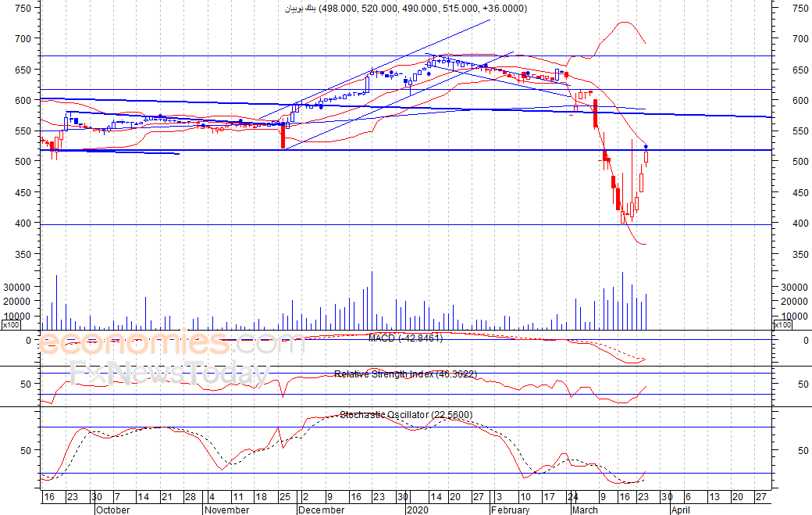
Task: Click the 450 price label on right axis
Action: click(x=800, y=193)
